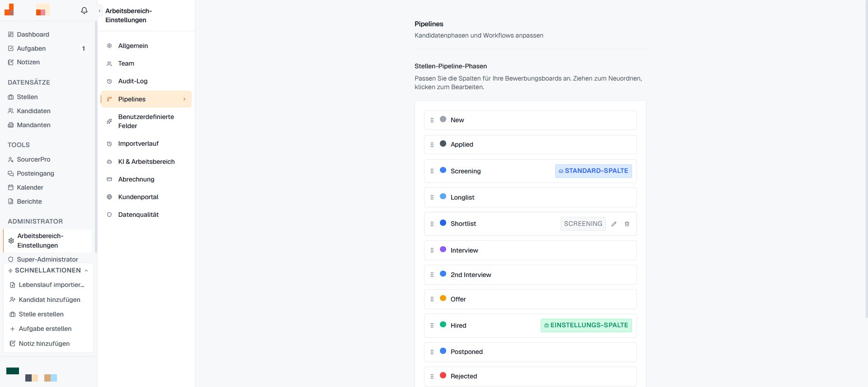This screenshot has width=868, height=387.
Task: Grab the drag handle of Screening stage
Action: [432, 171]
